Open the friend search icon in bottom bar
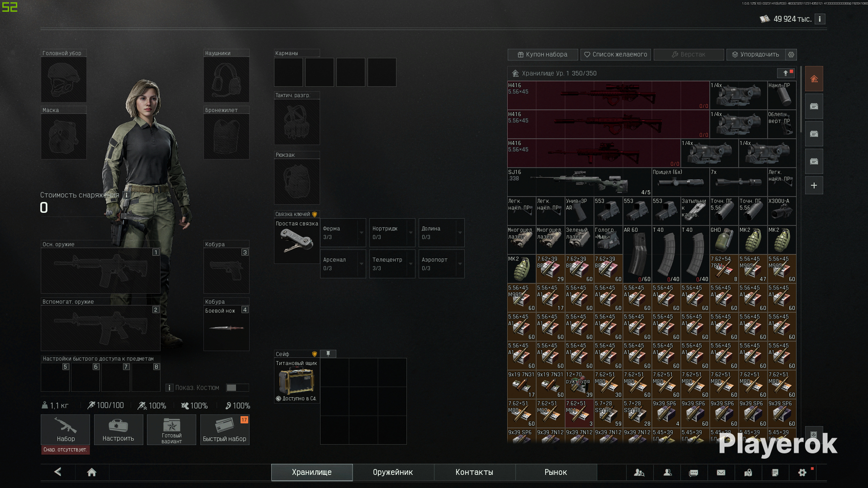Screen dimensions: 868x488 639,472
